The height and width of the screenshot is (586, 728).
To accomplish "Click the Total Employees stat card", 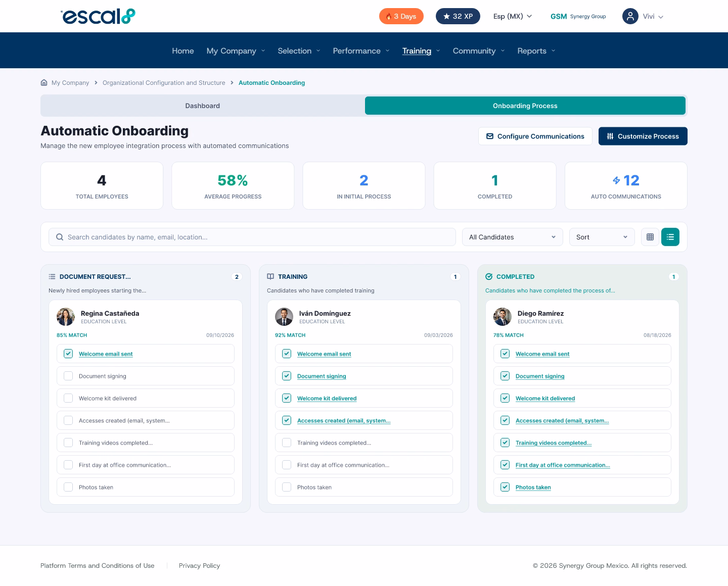I will coord(102,185).
